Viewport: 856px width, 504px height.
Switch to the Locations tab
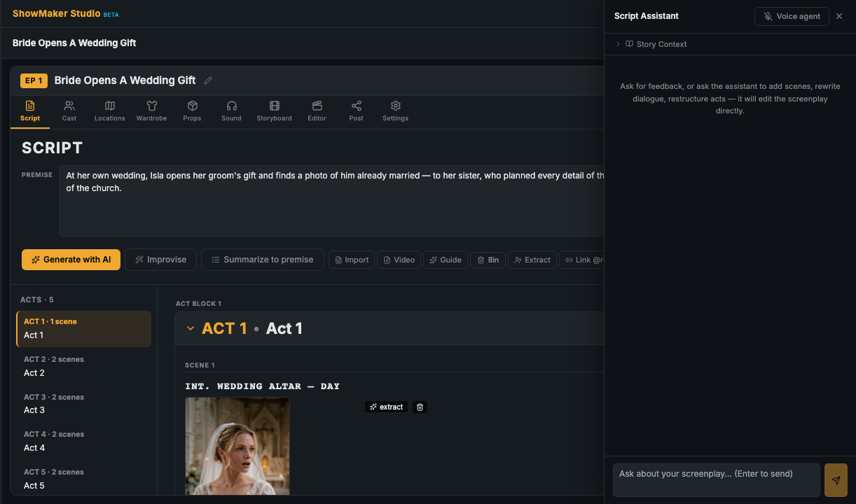[x=110, y=111]
